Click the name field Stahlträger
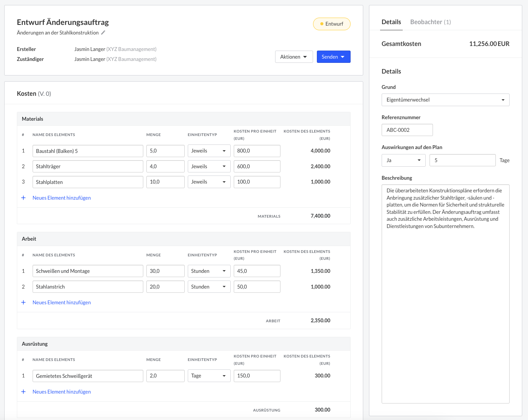This screenshot has height=420, width=528. [x=88, y=166]
